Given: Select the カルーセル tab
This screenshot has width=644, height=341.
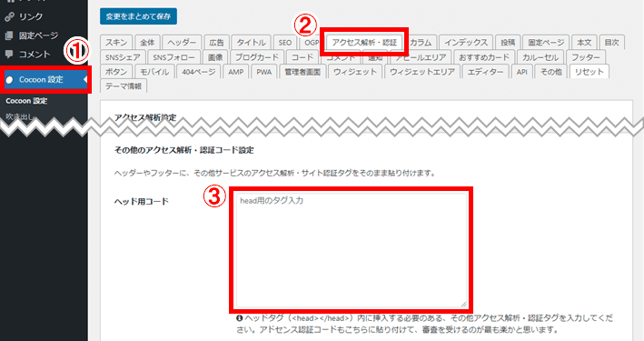Looking at the screenshot, I should pos(540,57).
